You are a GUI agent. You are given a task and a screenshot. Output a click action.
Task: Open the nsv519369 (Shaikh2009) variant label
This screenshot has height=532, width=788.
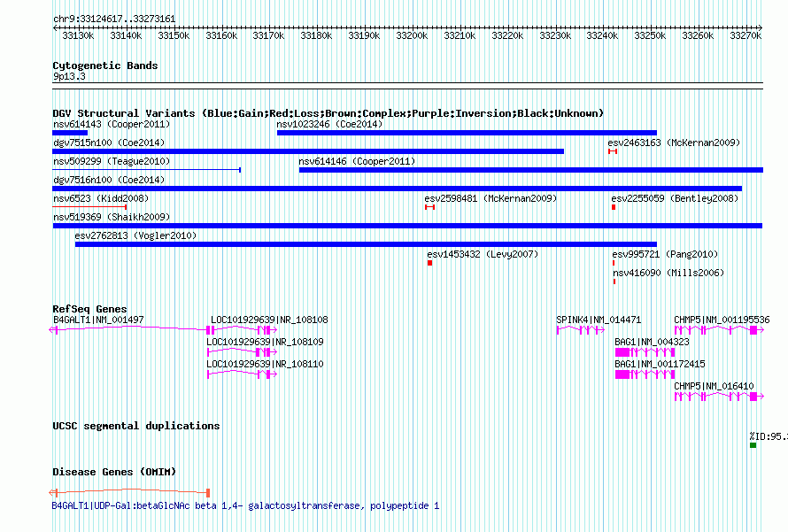pos(112,217)
